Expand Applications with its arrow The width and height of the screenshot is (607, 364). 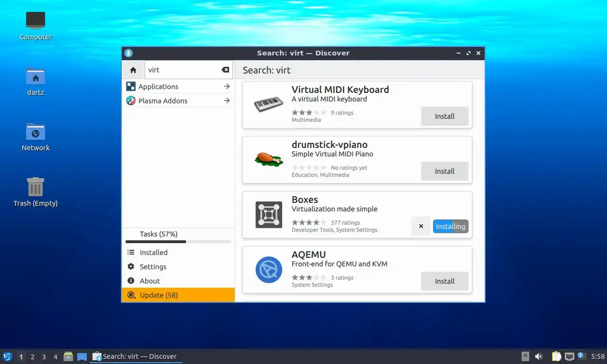[227, 86]
